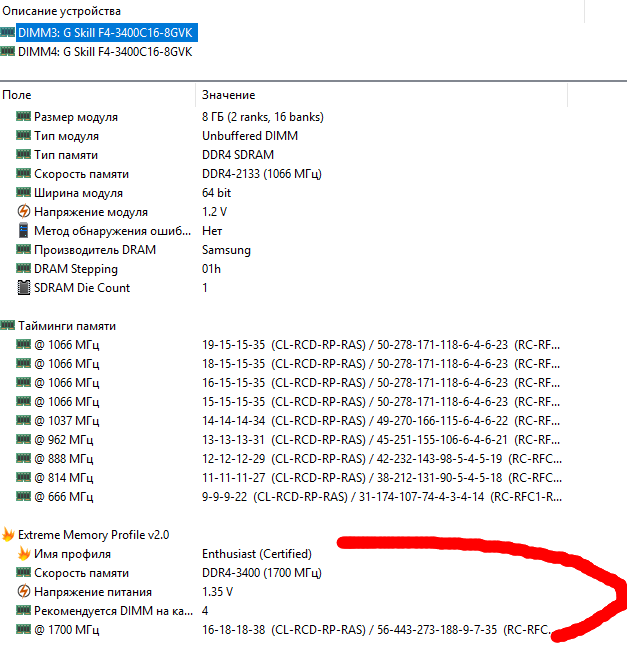This screenshot has height=649, width=627.
Task: Select the DIMM4: G Skill F4-3400C16-8GVK device
Action: pos(107,51)
